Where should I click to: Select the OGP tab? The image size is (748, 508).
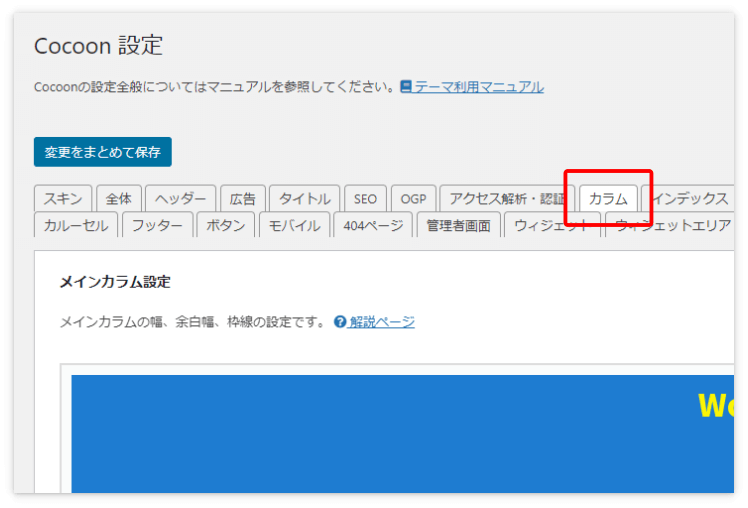(413, 198)
